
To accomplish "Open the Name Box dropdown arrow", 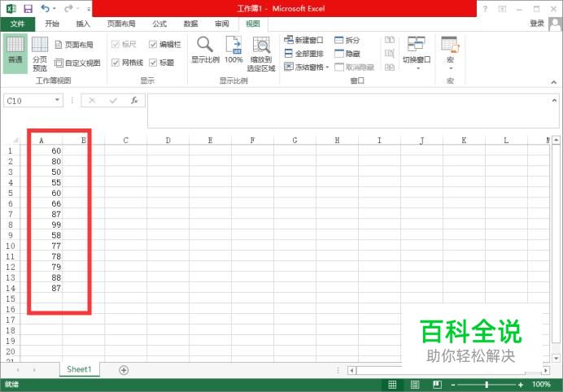I will [x=57, y=100].
